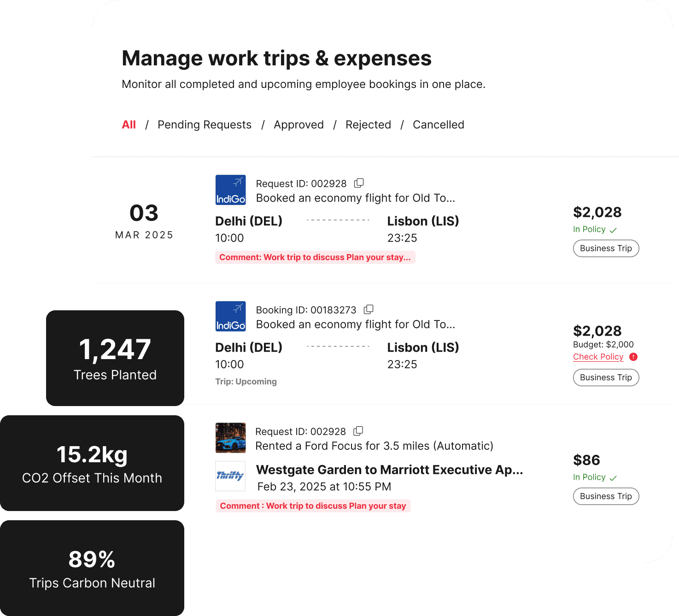Filter by Rejected bookings

[x=368, y=125]
